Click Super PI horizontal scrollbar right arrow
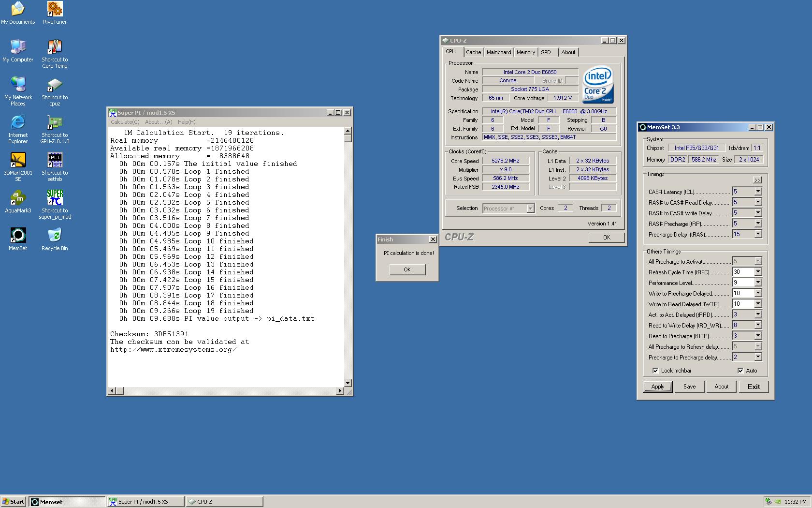Image resolution: width=812 pixels, height=508 pixels. (340, 390)
